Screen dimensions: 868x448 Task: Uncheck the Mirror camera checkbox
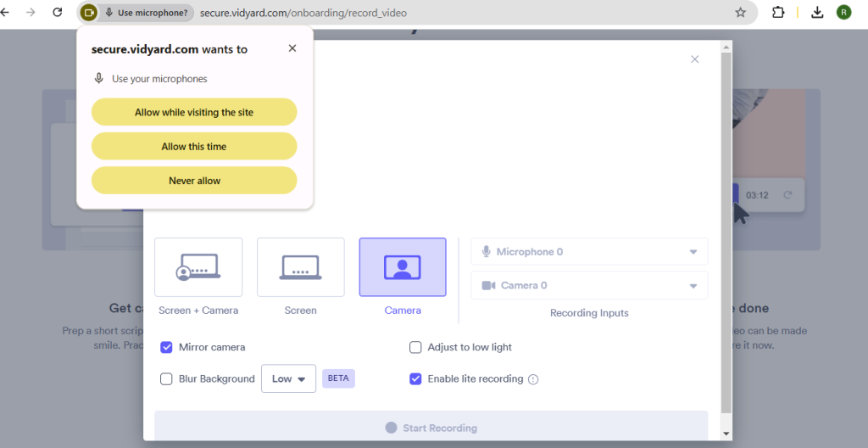tap(166, 347)
